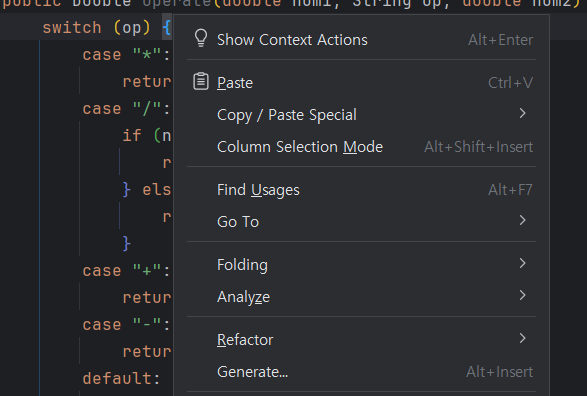Image resolution: width=587 pixels, height=396 pixels.
Task: Click the Alt+Shift+Insert shortcut label
Action: click(x=478, y=147)
